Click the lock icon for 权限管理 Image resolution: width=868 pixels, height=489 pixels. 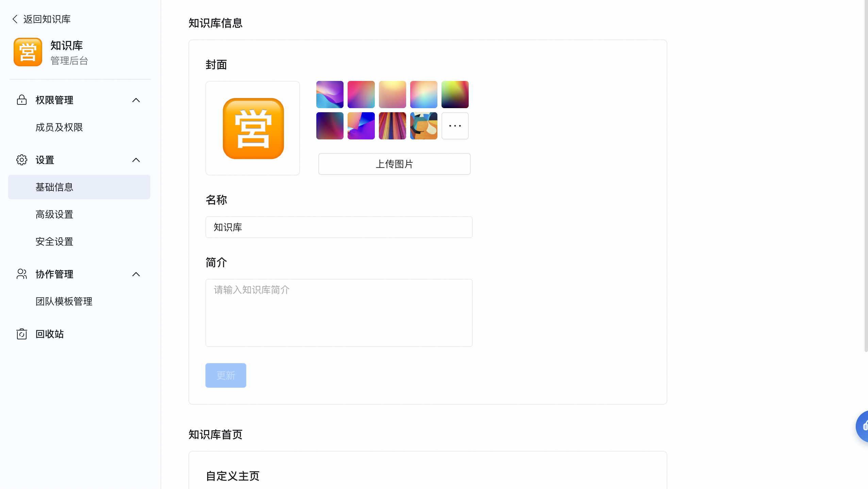click(22, 100)
